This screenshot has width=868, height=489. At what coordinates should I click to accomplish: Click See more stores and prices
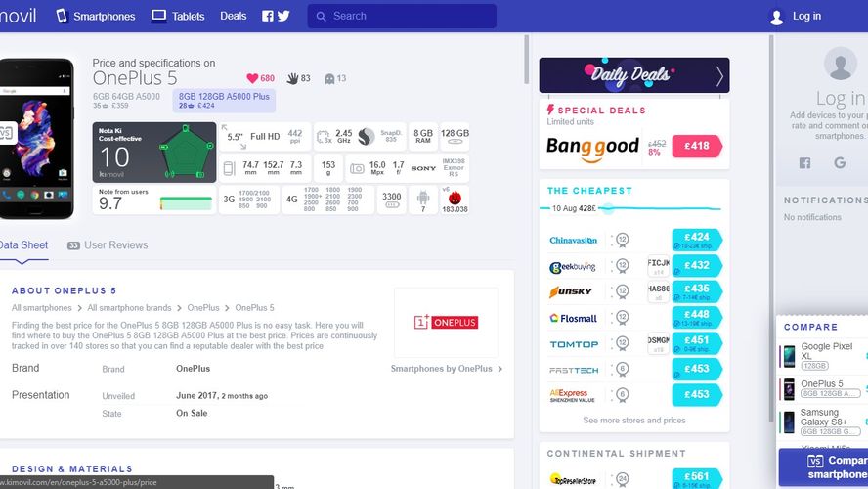point(633,421)
